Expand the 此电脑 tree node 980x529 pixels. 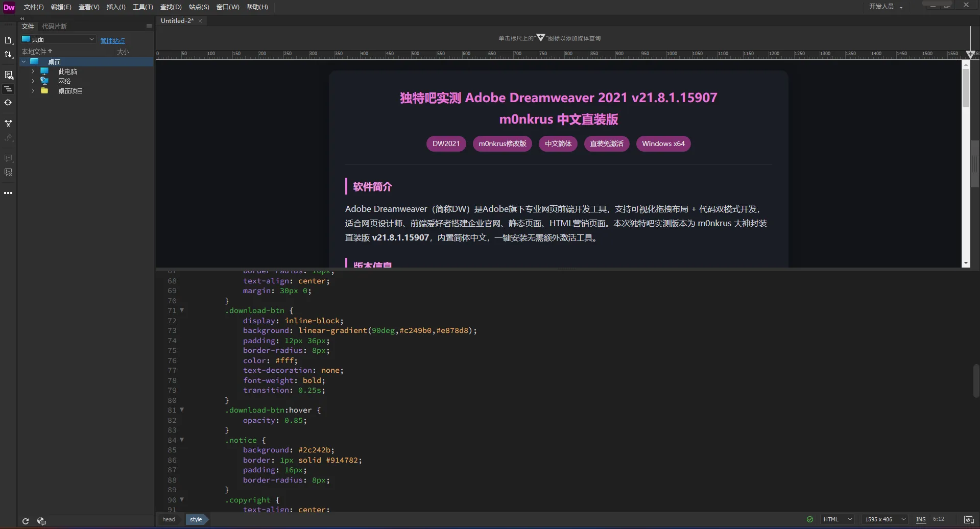[x=33, y=71]
